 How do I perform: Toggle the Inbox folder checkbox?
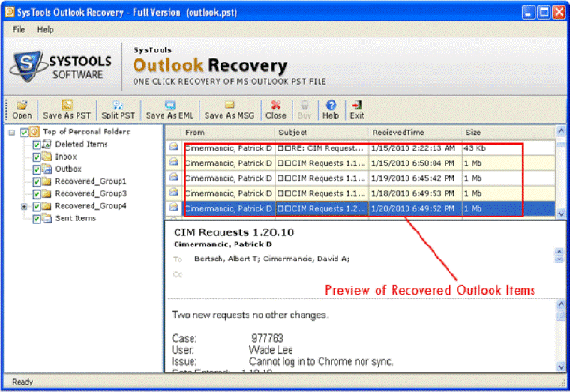point(36,157)
